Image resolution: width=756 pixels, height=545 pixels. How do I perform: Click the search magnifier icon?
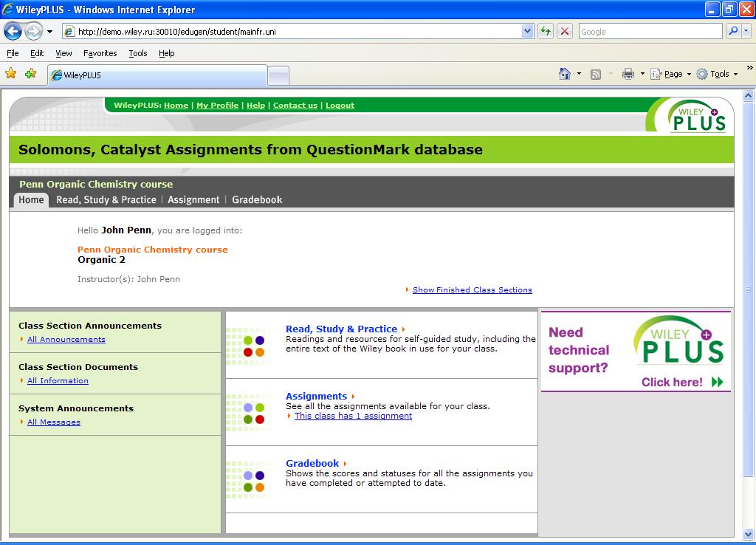coord(733,31)
